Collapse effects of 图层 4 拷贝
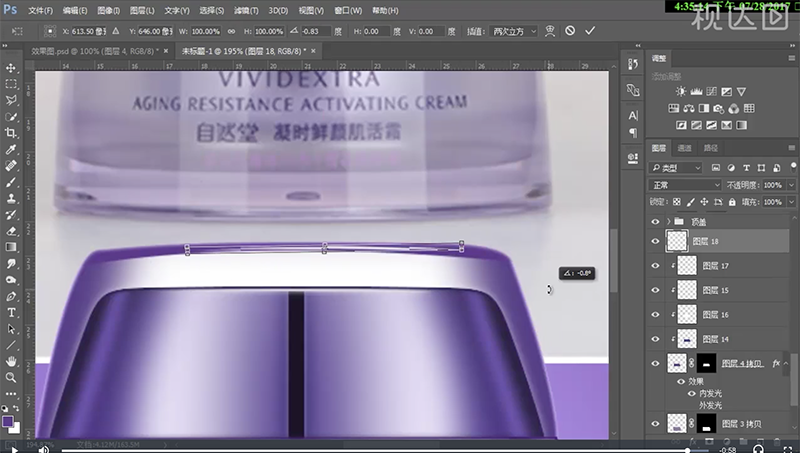 [786, 364]
